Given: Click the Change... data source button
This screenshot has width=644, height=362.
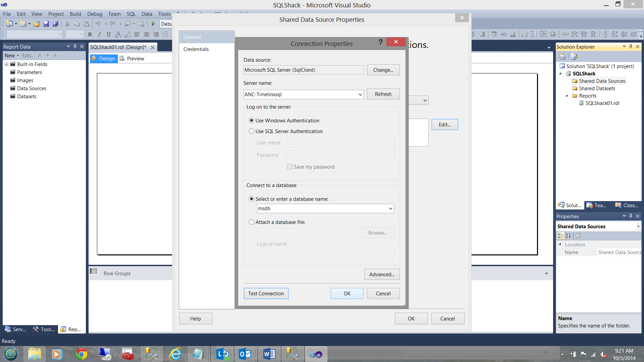Looking at the screenshot, I should click(x=383, y=70).
